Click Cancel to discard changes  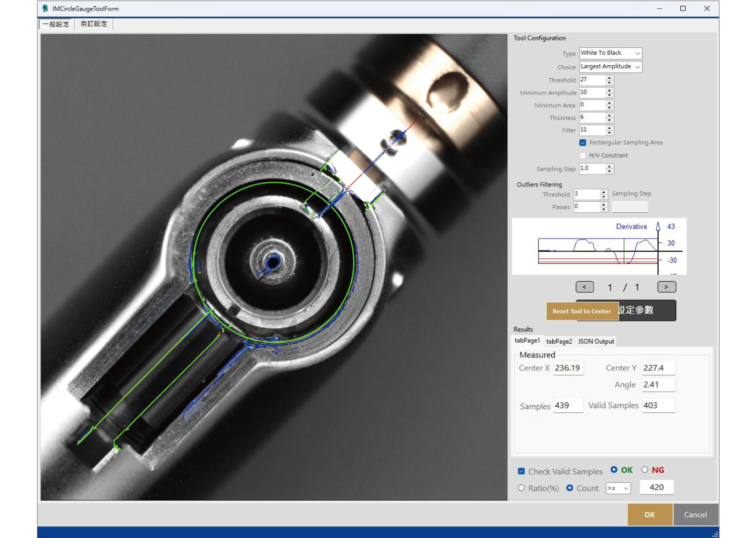(695, 515)
